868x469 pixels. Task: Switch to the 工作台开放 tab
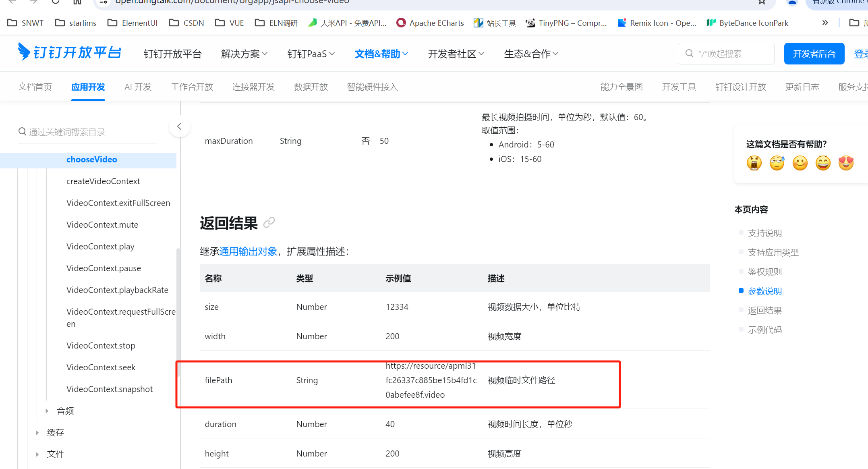point(192,87)
